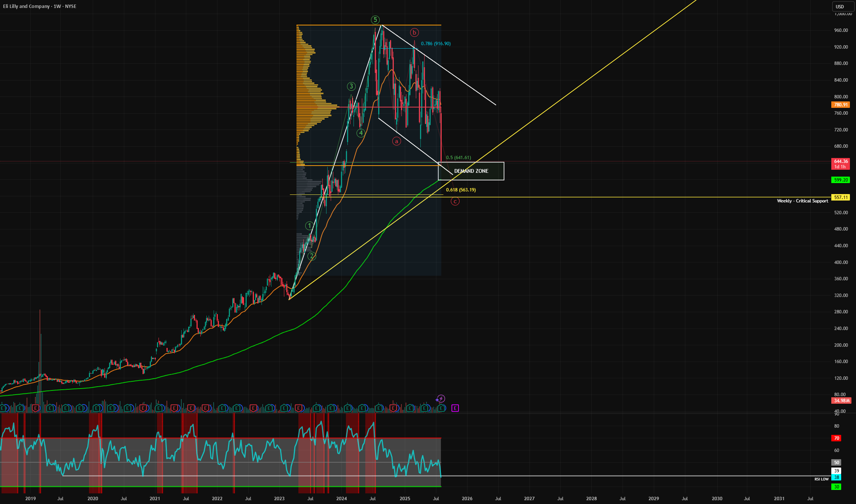Click the Eli Lilly and Company symbol title
Image resolution: width=856 pixels, height=504 pixels.
click(26, 6)
